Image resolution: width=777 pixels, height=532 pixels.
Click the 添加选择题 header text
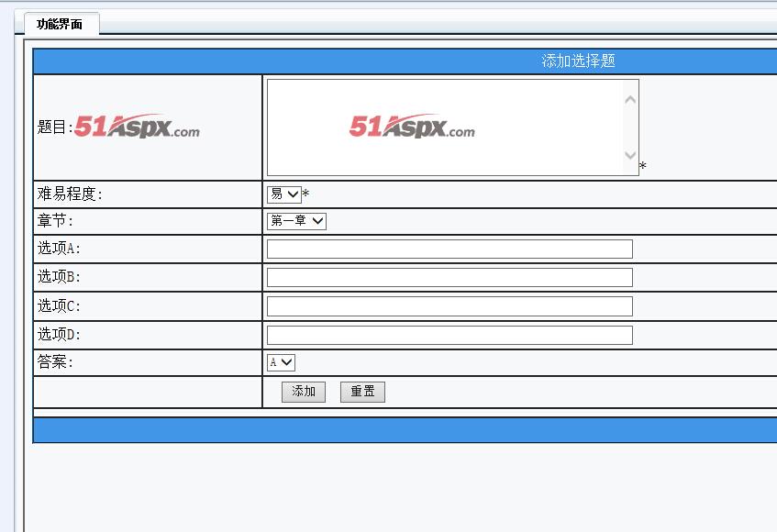tap(578, 61)
